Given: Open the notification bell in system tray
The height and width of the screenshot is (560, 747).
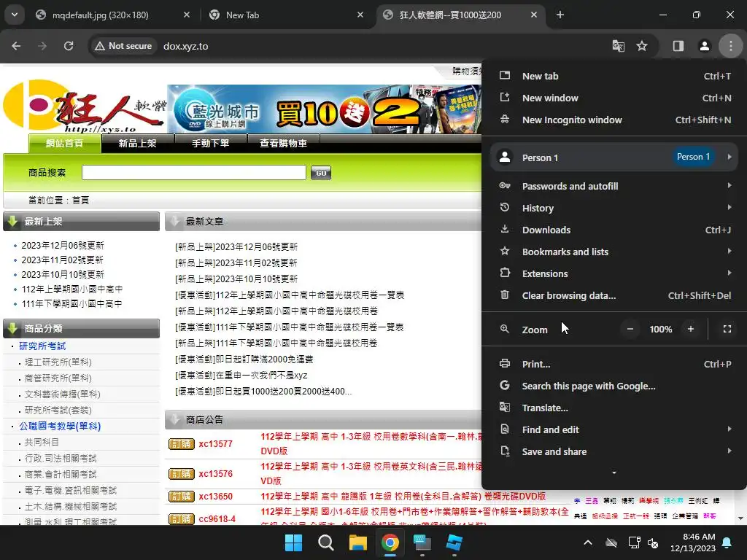Looking at the screenshot, I should point(727,542).
